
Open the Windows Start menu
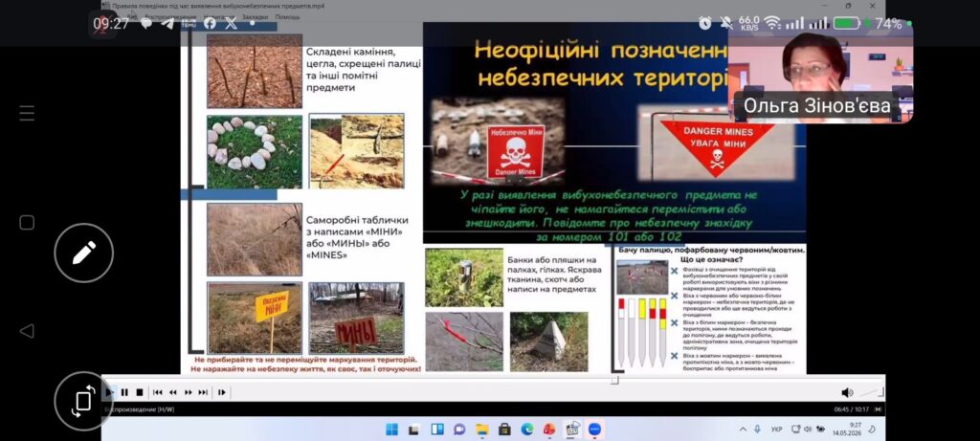(x=391, y=430)
